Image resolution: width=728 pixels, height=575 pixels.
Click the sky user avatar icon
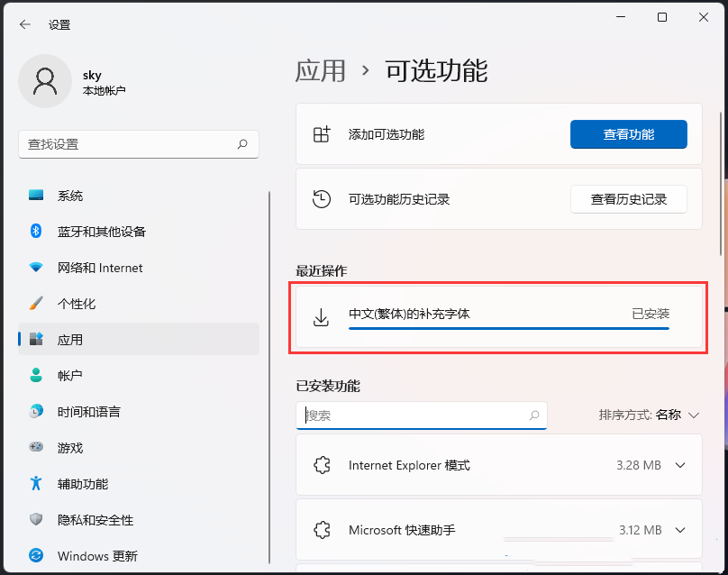click(45, 81)
